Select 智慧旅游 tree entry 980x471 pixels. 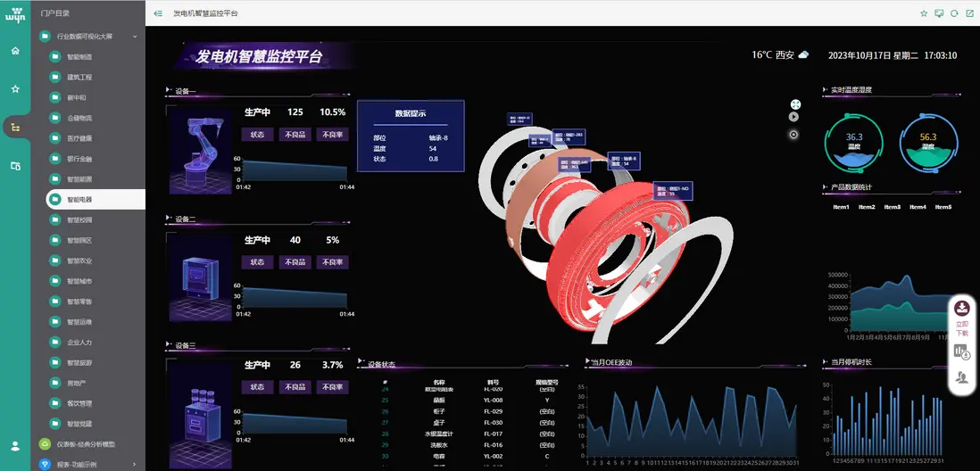click(79, 362)
